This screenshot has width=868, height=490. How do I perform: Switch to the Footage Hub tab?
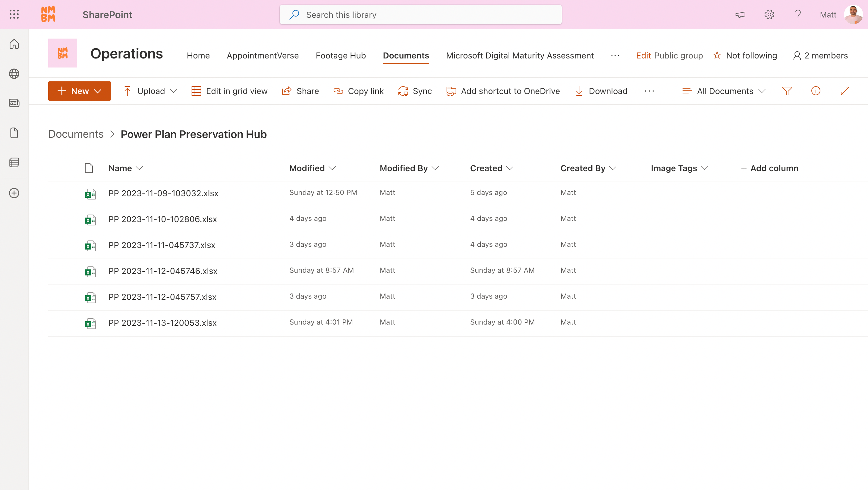coord(341,55)
